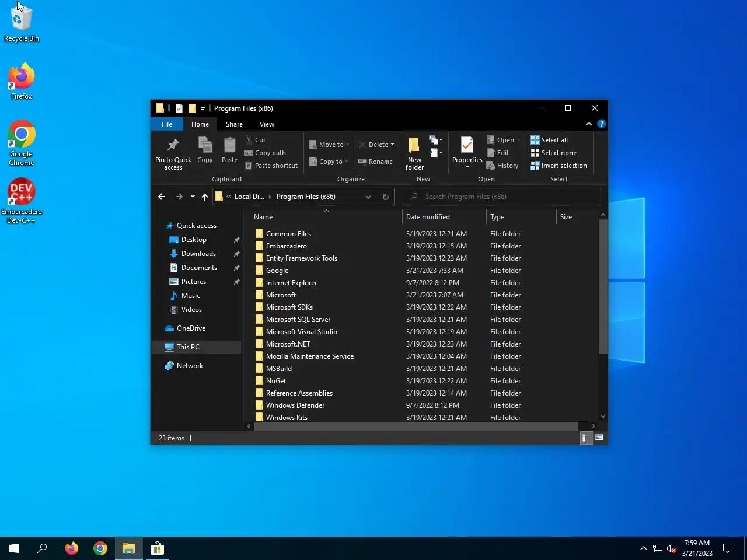The height and width of the screenshot is (560, 747).
Task: Switch to the Home ribbon tab
Action: click(200, 124)
